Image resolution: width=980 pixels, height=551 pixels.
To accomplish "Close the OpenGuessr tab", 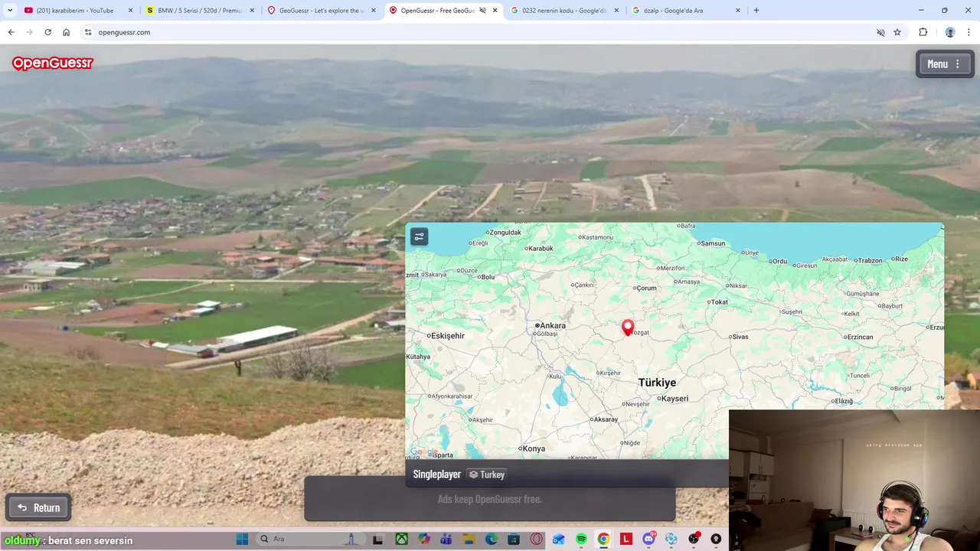I will [495, 11].
